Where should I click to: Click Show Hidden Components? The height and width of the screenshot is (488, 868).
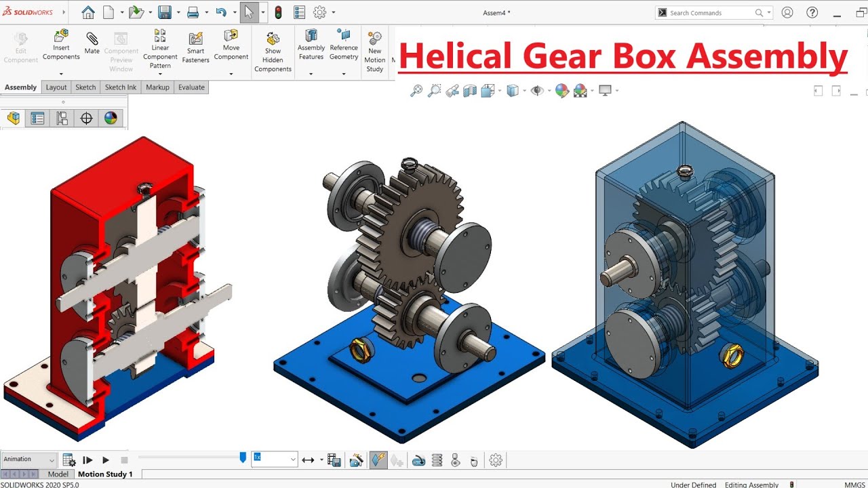pyautogui.click(x=273, y=52)
